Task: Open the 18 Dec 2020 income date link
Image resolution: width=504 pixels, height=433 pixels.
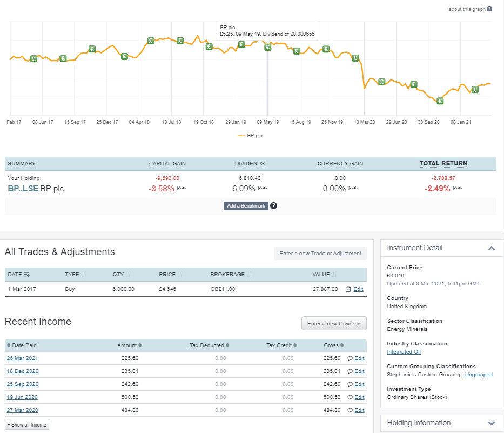Action: (23, 371)
